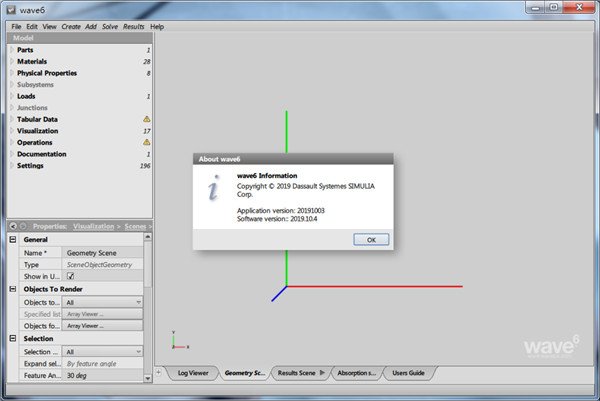The width and height of the screenshot is (600, 401).
Task: Collapse the General properties section
Action: pos(13,240)
